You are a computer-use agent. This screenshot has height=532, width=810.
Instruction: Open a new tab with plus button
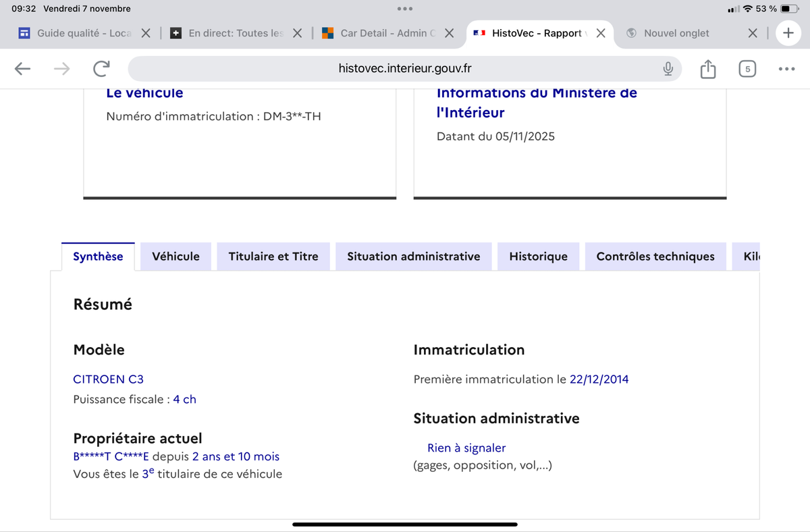pos(787,33)
